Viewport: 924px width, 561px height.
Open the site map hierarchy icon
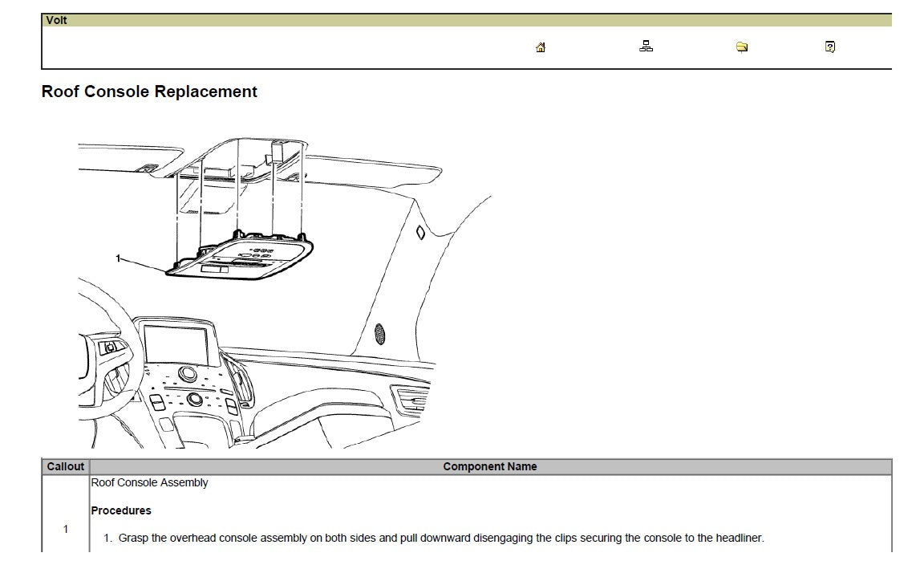point(646,46)
